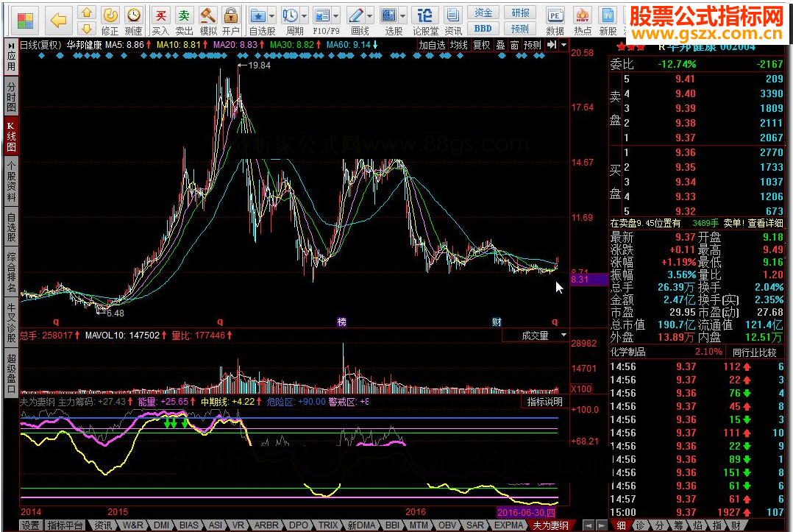Toggle 复权 price adjustment on chart
Image resolution: width=793 pixels, height=532 pixels.
tap(481, 45)
